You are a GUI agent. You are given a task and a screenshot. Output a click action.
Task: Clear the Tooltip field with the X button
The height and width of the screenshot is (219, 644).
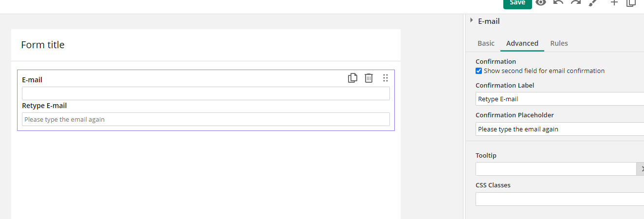click(x=641, y=169)
